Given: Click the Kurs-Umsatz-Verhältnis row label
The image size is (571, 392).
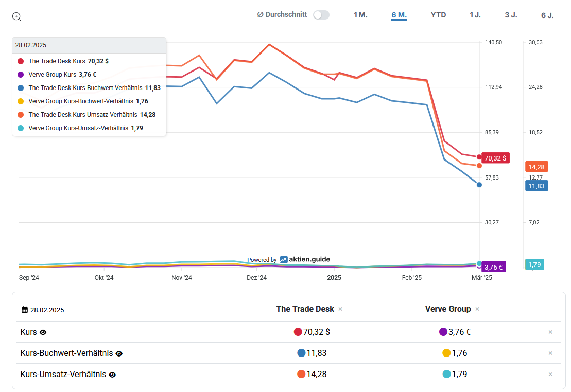Looking at the screenshot, I should point(63,374).
